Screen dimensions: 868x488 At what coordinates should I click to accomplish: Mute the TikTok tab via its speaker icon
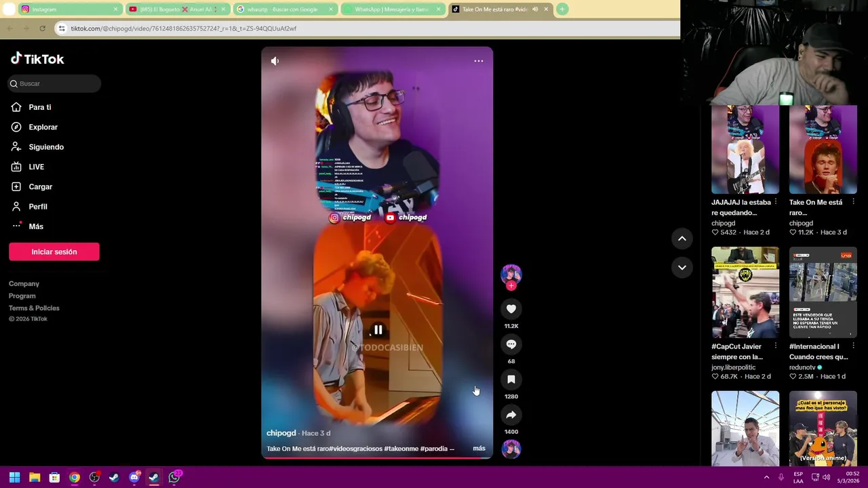pyautogui.click(x=535, y=9)
